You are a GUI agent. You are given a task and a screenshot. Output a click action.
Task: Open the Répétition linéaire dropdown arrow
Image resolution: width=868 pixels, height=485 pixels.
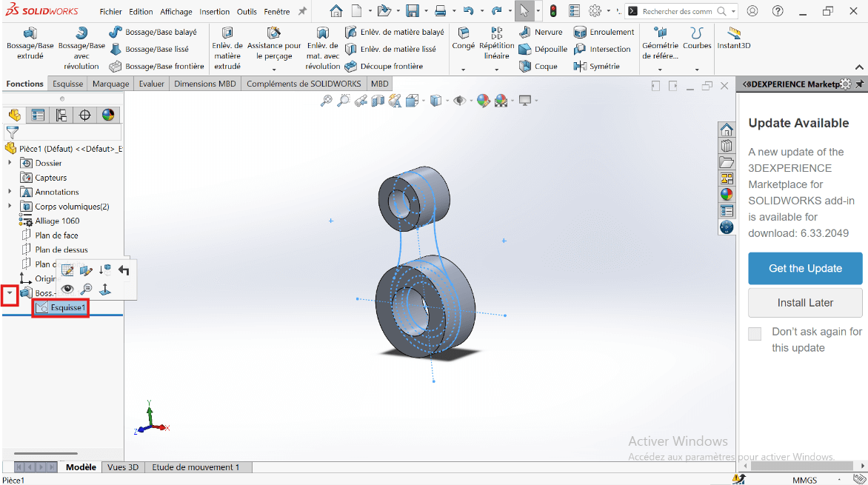click(496, 70)
